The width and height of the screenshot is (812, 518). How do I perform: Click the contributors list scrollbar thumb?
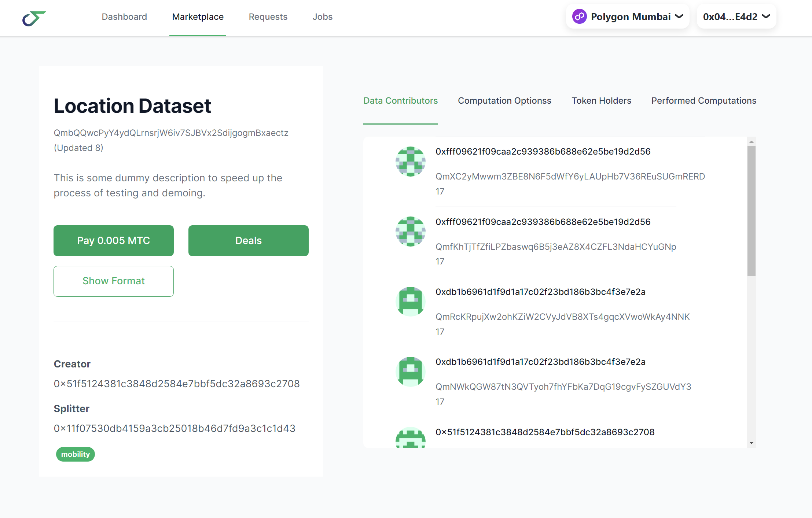click(751, 211)
